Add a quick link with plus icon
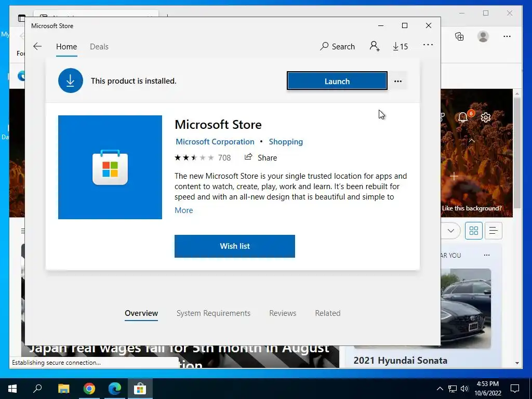The width and height of the screenshot is (532, 399). pyautogui.click(x=454, y=176)
